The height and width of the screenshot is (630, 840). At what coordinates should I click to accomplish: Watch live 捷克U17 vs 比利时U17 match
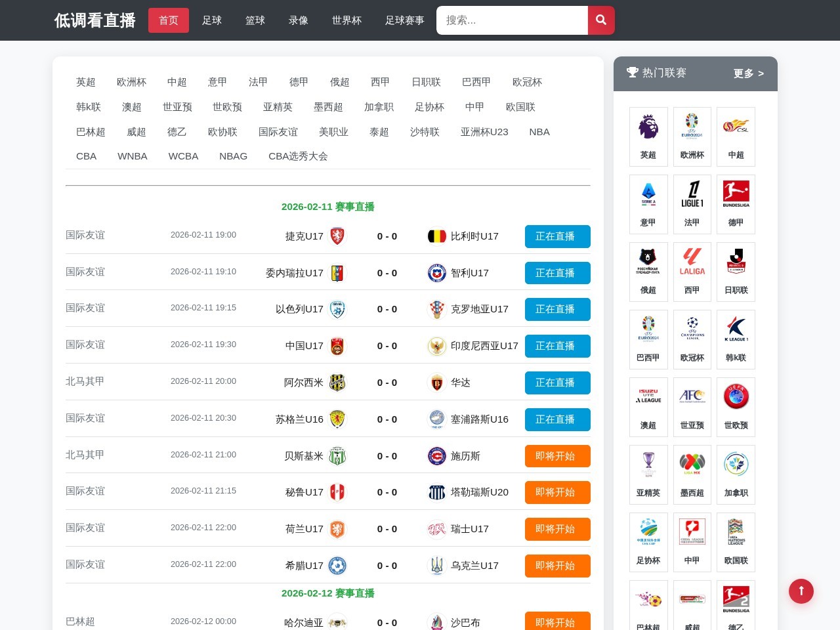[x=557, y=236]
